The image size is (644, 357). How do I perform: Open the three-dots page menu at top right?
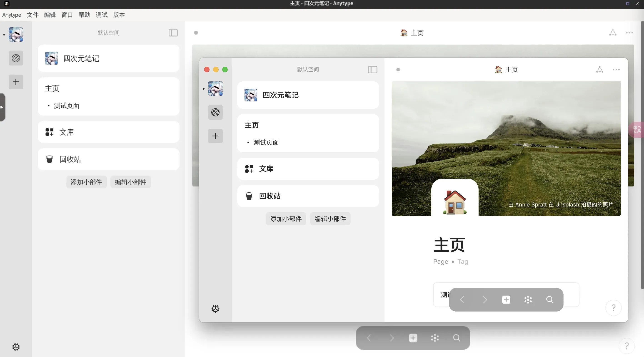629,33
